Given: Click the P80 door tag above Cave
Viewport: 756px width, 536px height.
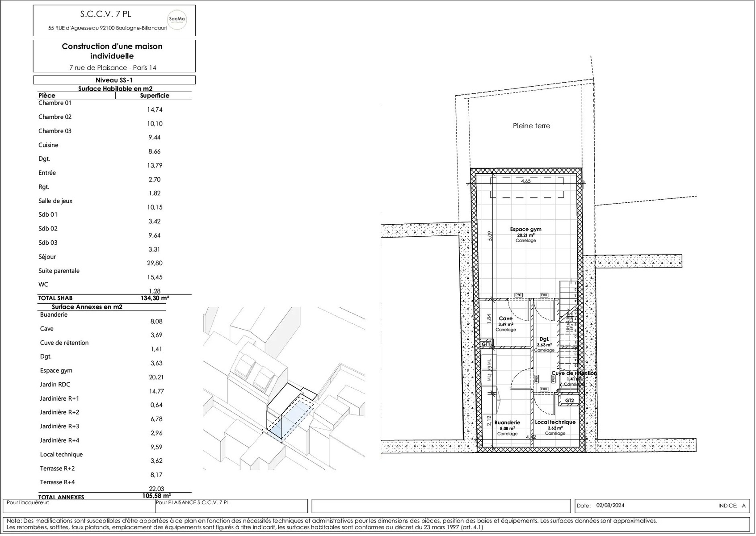Looking at the screenshot, I should click(x=518, y=295).
